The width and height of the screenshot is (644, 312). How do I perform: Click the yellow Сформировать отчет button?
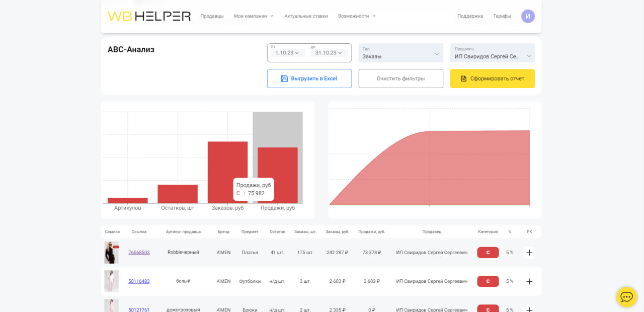493,79
